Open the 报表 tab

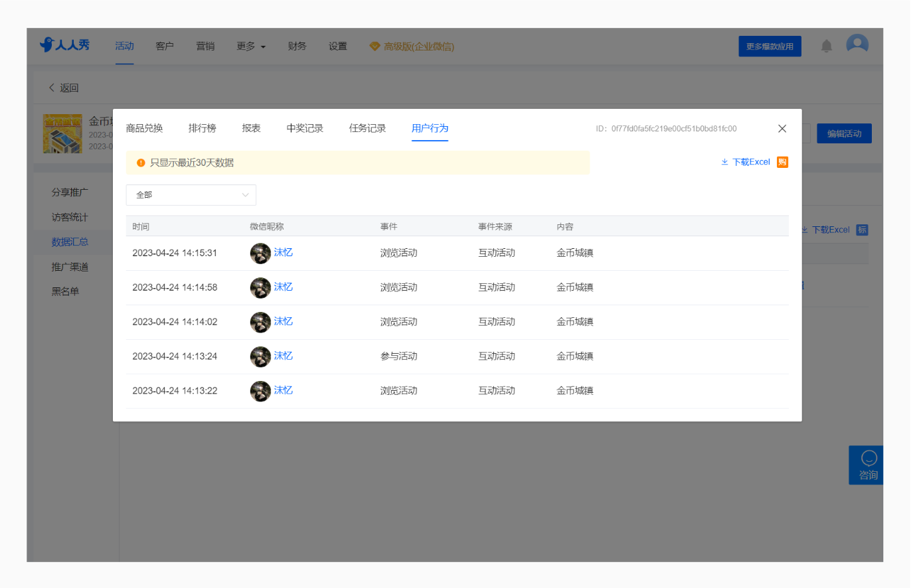(x=251, y=128)
